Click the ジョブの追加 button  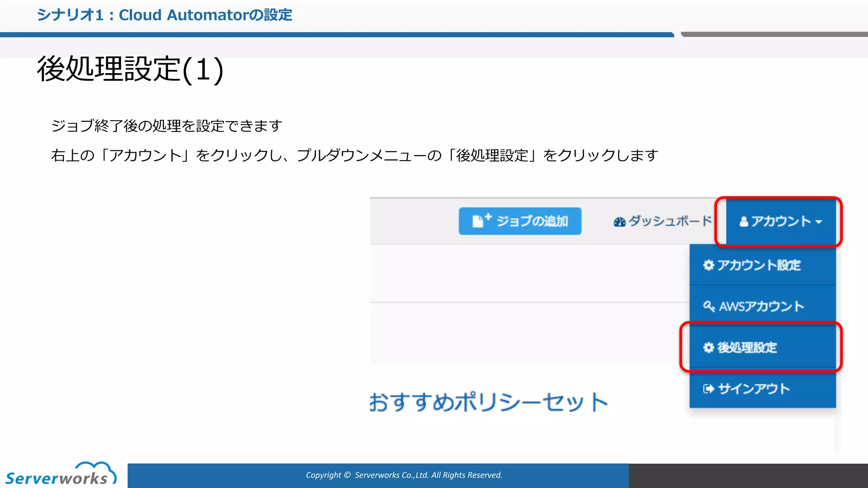coord(520,221)
